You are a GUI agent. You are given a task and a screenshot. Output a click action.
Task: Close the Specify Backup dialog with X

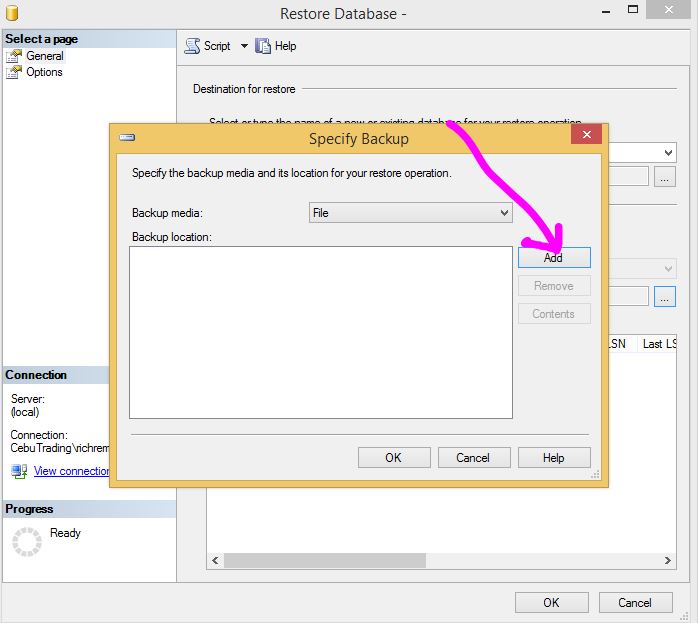587,136
